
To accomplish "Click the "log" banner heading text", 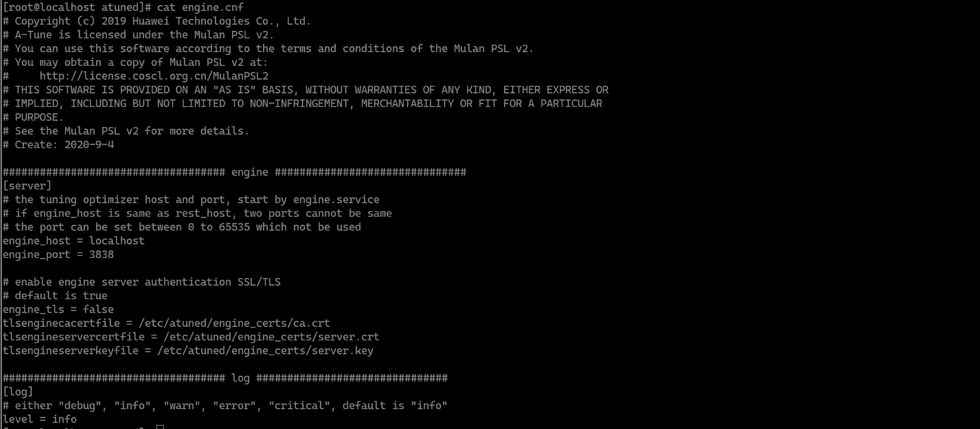I will (240, 378).
